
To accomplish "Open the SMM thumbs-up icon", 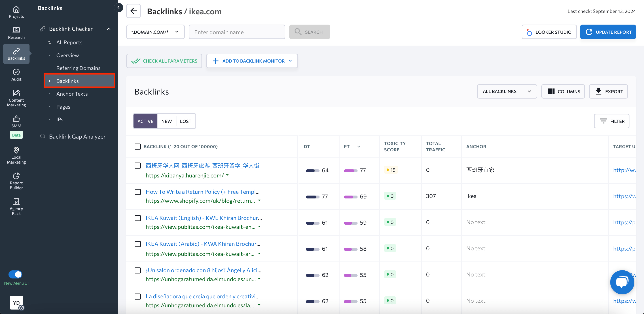I will [x=16, y=119].
